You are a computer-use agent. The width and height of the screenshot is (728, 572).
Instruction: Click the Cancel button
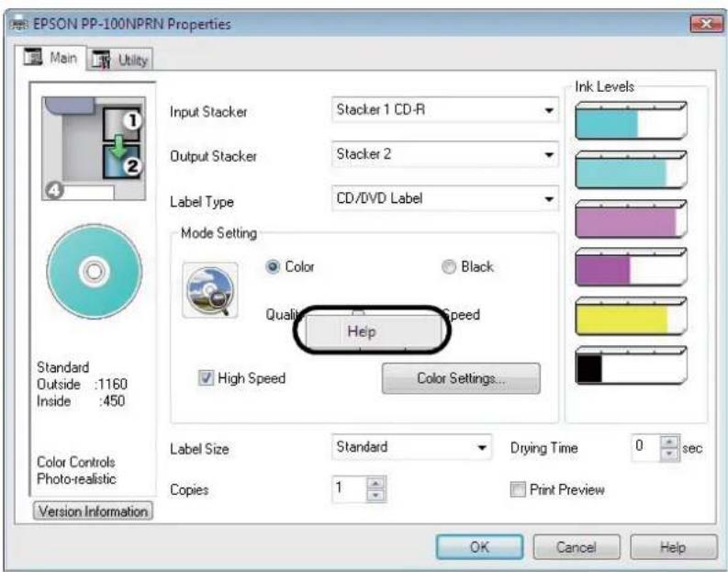click(577, 547)
